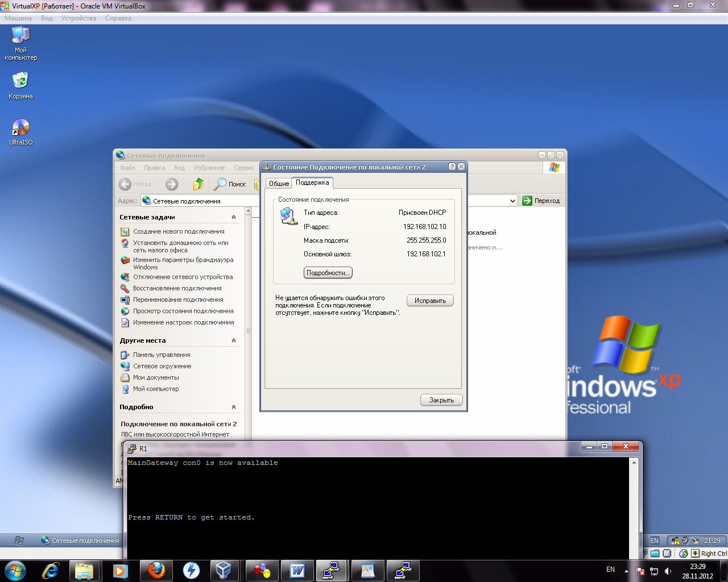Click the 'Сетевые подключения' XP taskbar button

coord(80,541)
